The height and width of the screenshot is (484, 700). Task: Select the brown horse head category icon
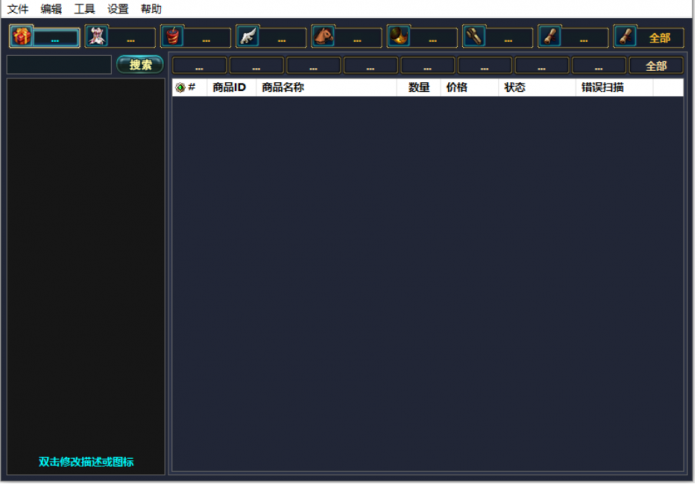323,37
